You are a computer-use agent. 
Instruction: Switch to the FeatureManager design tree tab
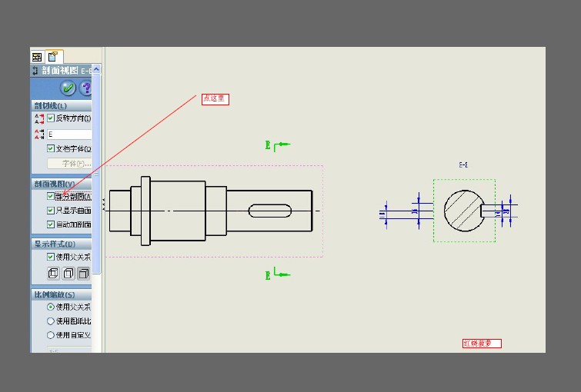37,57
